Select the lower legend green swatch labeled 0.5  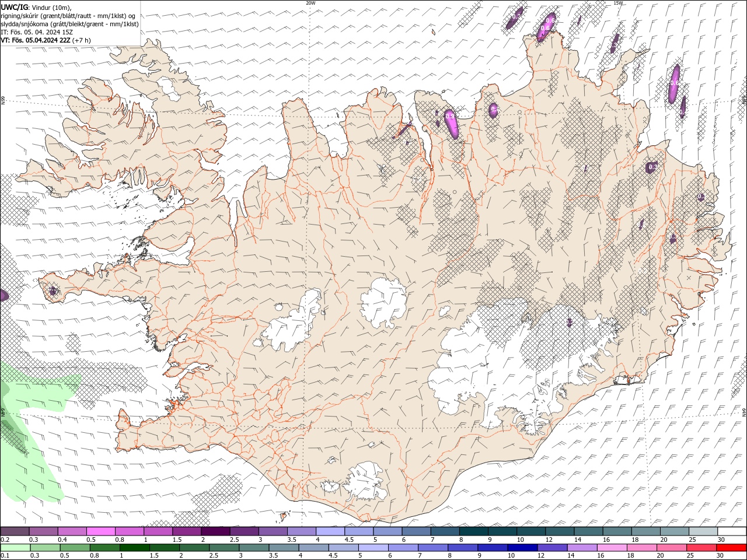[x=75, y=548]
